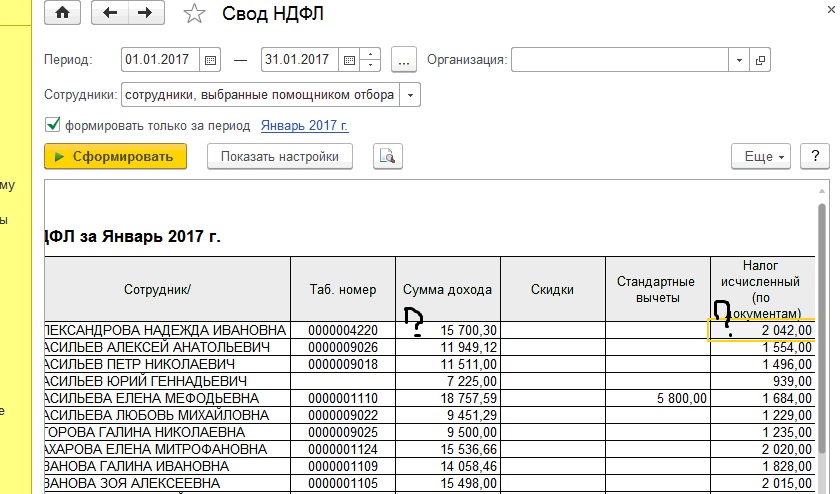Click inside the Организация input field
Viewport: 840px width, 494px height.
[618, 60]
